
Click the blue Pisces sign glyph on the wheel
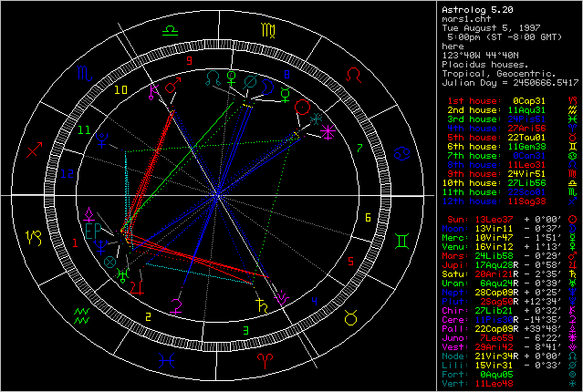[x=166, y=360]
